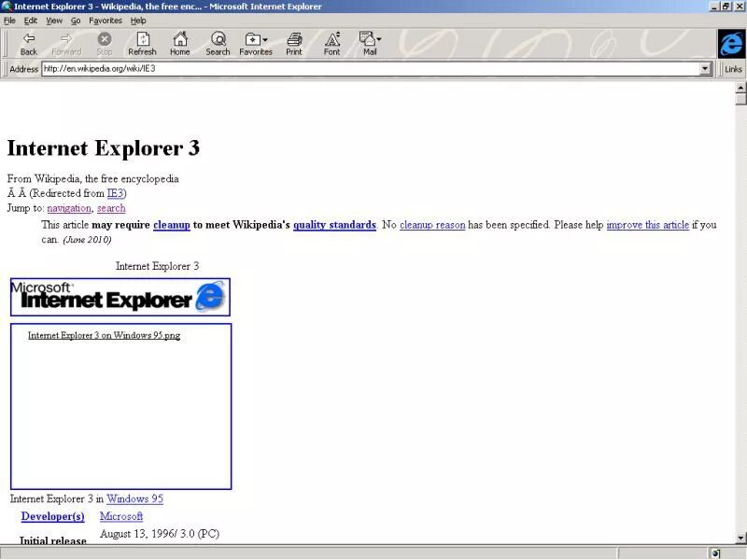Click the IE icon in title bar
This screenshot has width=747, height=560.
(x=7, y=7)
